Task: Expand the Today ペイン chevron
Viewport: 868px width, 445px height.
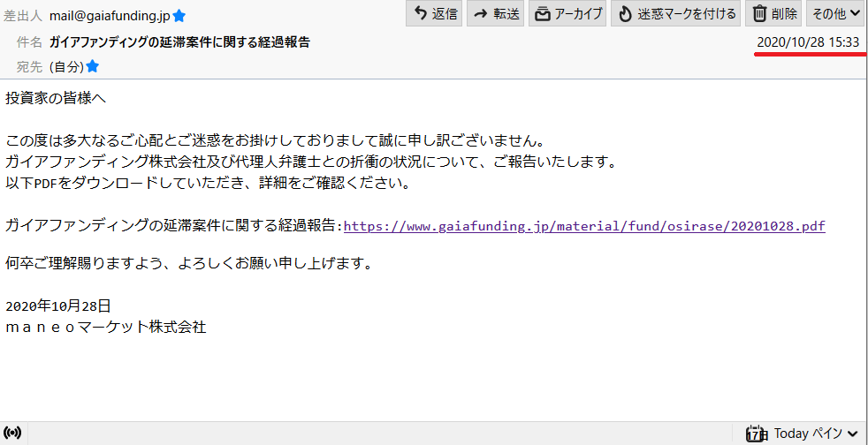Action: [852, 433]
